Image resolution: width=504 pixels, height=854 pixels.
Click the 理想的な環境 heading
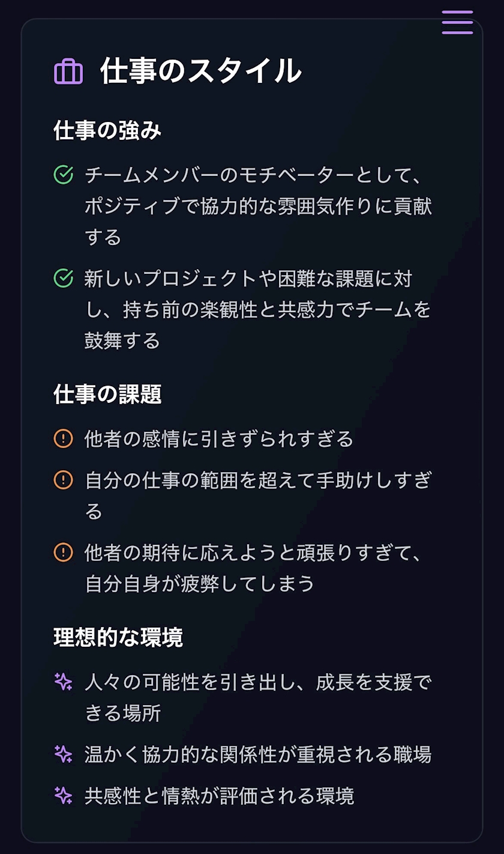(118, 637)
